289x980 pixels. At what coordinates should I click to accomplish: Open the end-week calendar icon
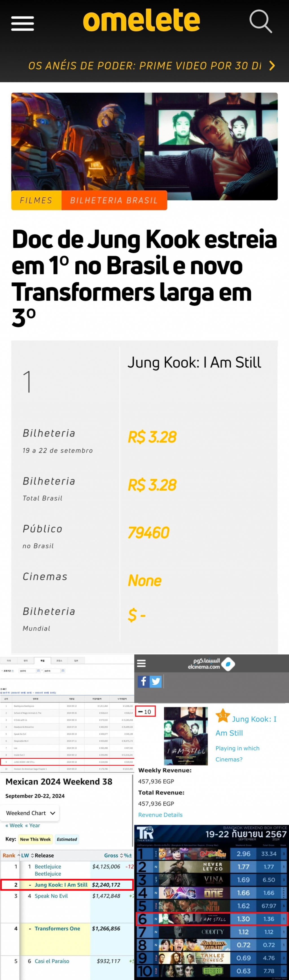tap(63, 671)
